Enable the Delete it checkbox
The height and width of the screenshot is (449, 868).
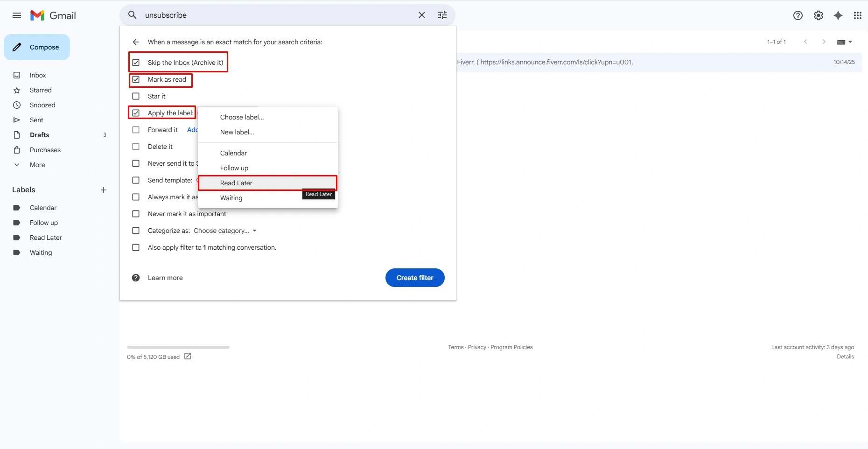pyautogui.click(x=136, y=147)
